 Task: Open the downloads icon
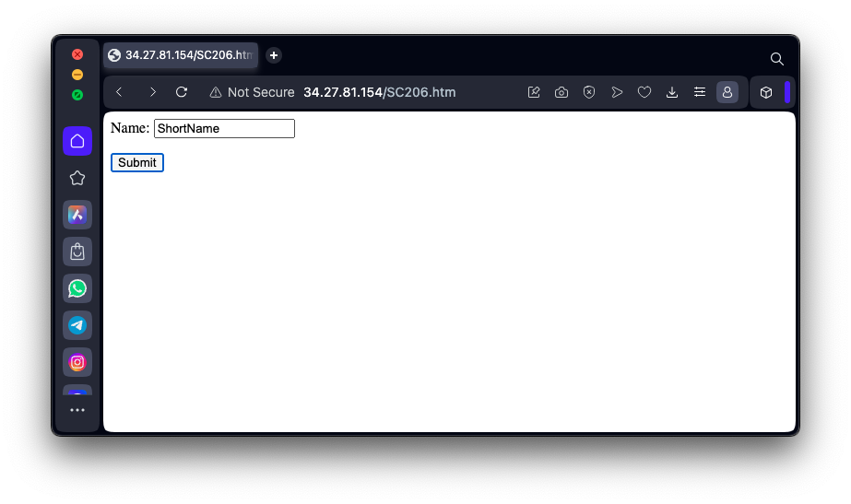[672, 92]
